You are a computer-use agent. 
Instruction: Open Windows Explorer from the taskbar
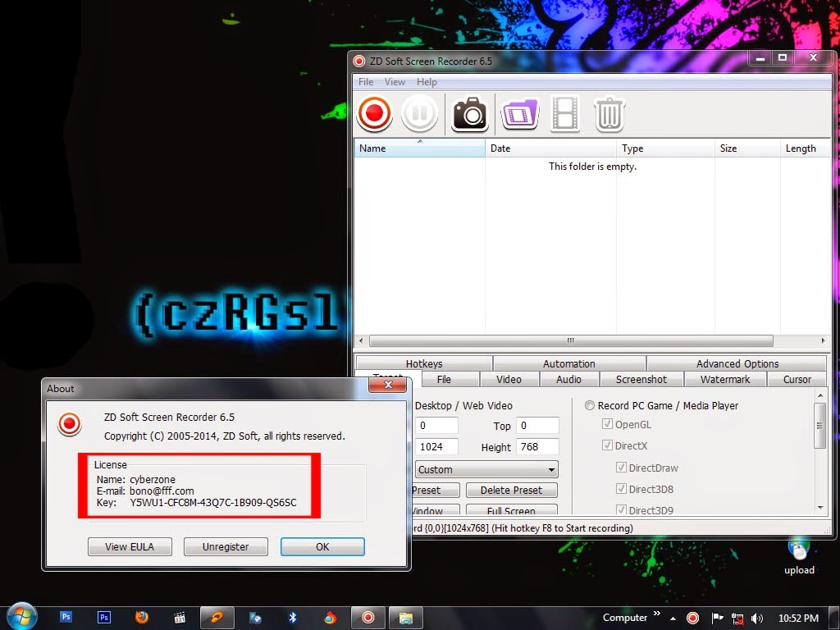coord(405,618)
